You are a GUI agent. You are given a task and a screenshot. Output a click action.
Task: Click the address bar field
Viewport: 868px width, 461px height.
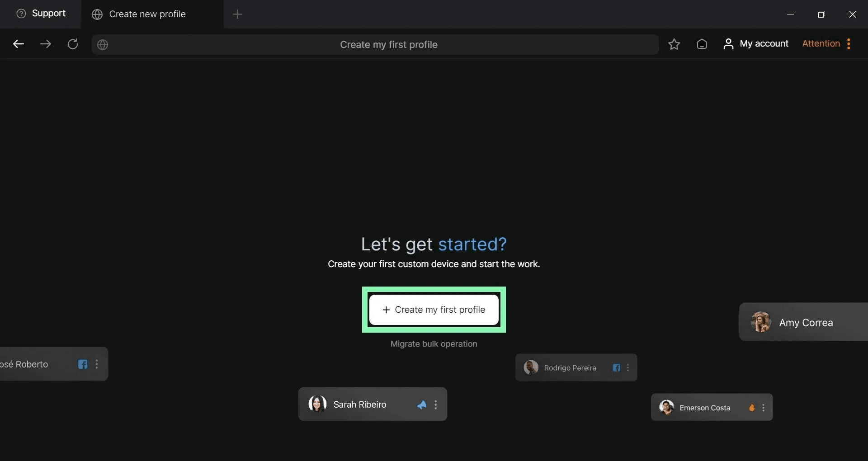pos(375,45)
